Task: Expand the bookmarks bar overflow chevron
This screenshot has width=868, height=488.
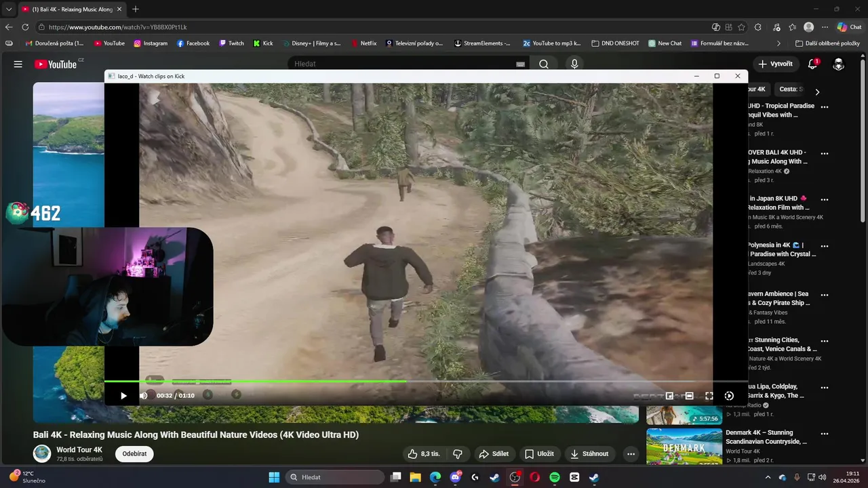Action: point(779,43)
